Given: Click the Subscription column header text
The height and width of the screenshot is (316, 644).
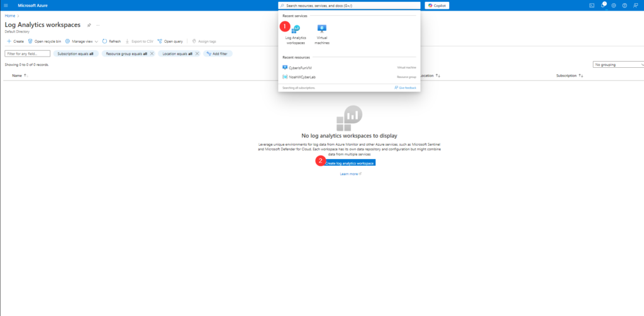Looking at the screenshot, I should click(567, 75).
